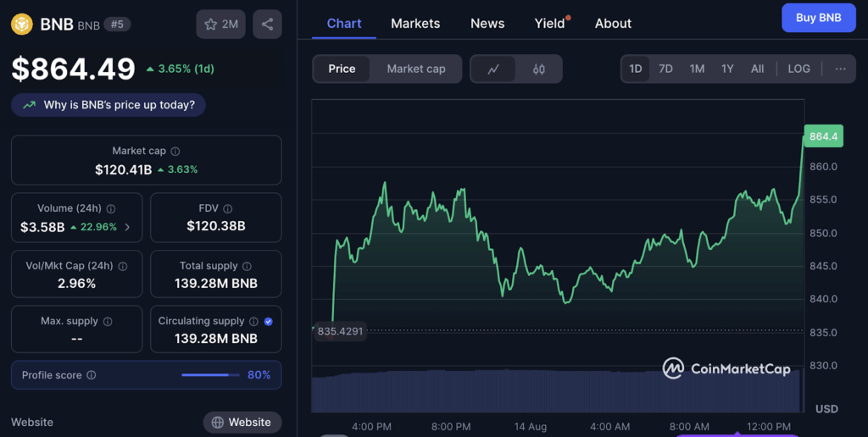Toggle chart to Price view
This screenshot has width=868, height=437.
[342, 69]
